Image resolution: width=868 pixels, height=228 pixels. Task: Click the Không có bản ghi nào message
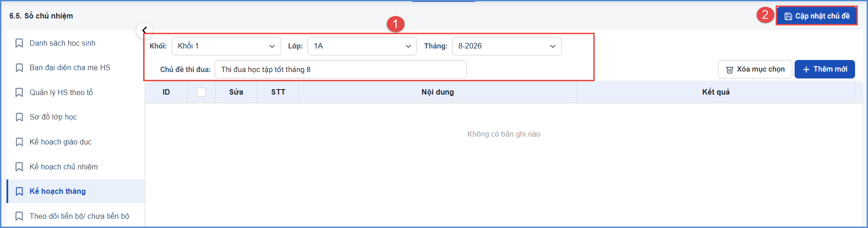coord(504,134)
